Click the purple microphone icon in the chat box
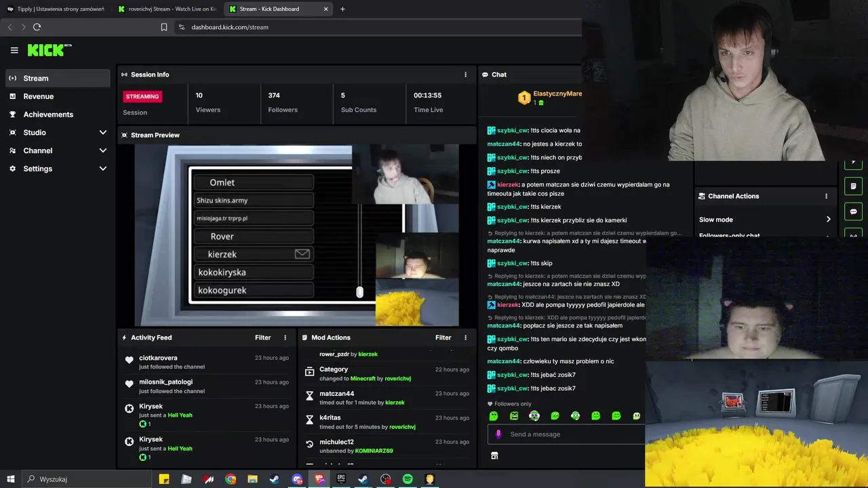Screen dimensions: 868x488 [498, 434]
